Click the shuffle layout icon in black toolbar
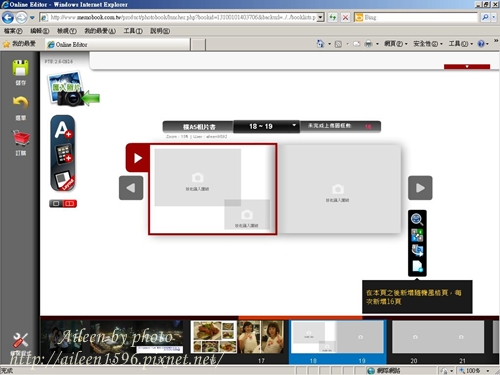 pyautogui.click(x=417, y=235)
